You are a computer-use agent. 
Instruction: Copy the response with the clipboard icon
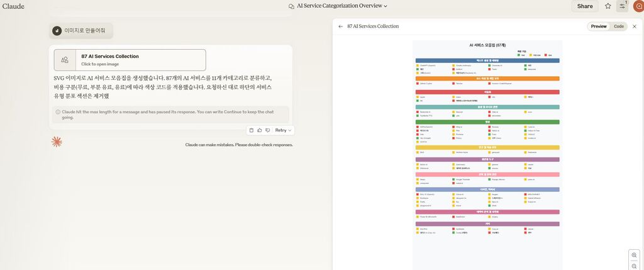coord(252,130)
